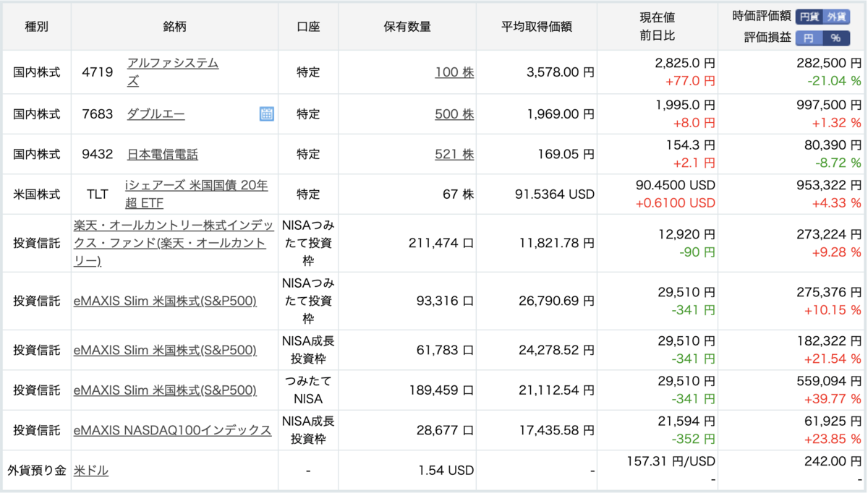Click average cost 11,821.78 円

[x=557, y=244]
